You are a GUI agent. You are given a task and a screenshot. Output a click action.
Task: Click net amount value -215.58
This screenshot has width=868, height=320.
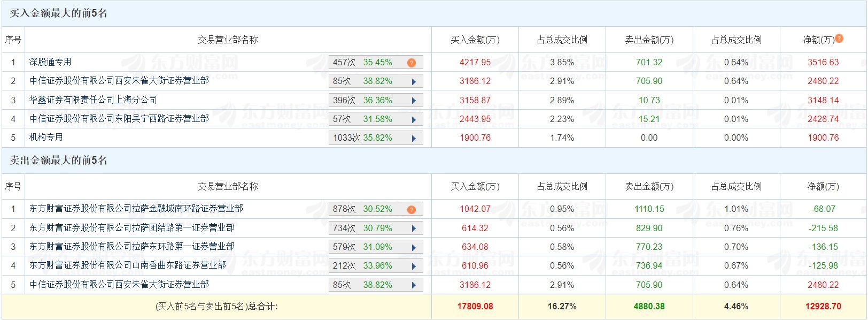(823, 228)
